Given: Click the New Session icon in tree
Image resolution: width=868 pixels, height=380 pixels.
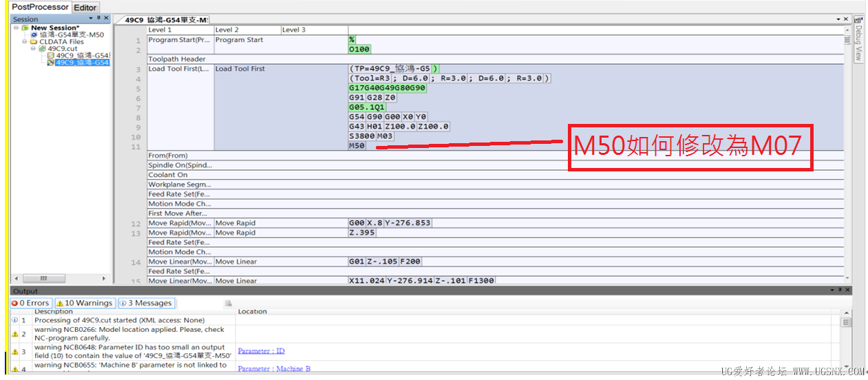Looking at the screenshot, I should (x=25, y=28).
